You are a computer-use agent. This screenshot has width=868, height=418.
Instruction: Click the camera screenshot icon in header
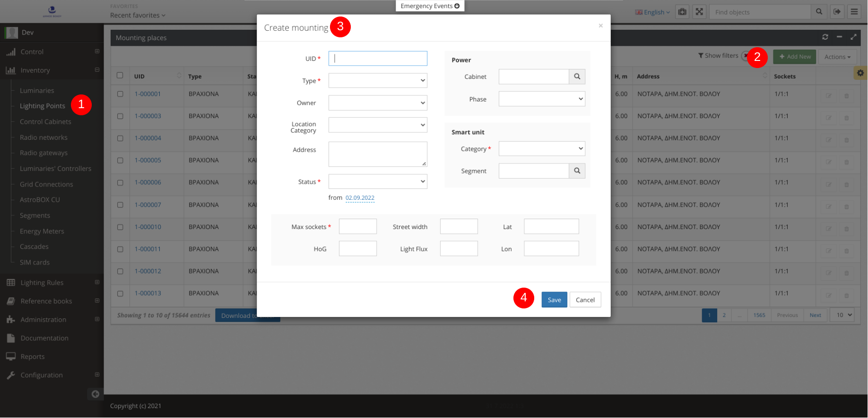[682, 12]
